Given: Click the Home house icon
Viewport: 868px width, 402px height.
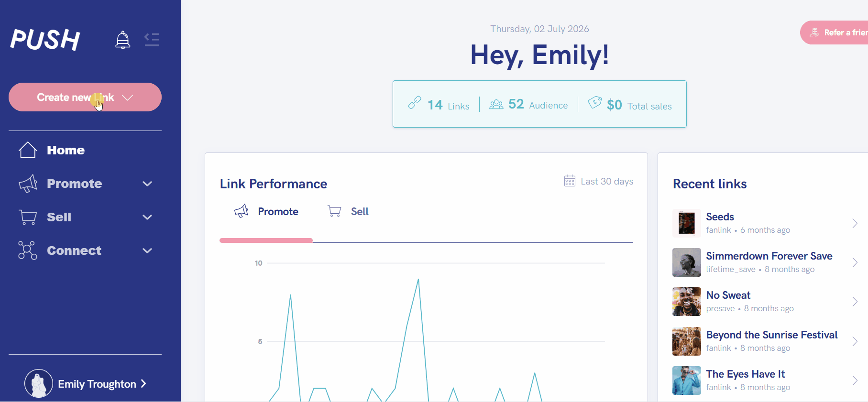Looking at the screenshot, I should (x=28, y=150).
